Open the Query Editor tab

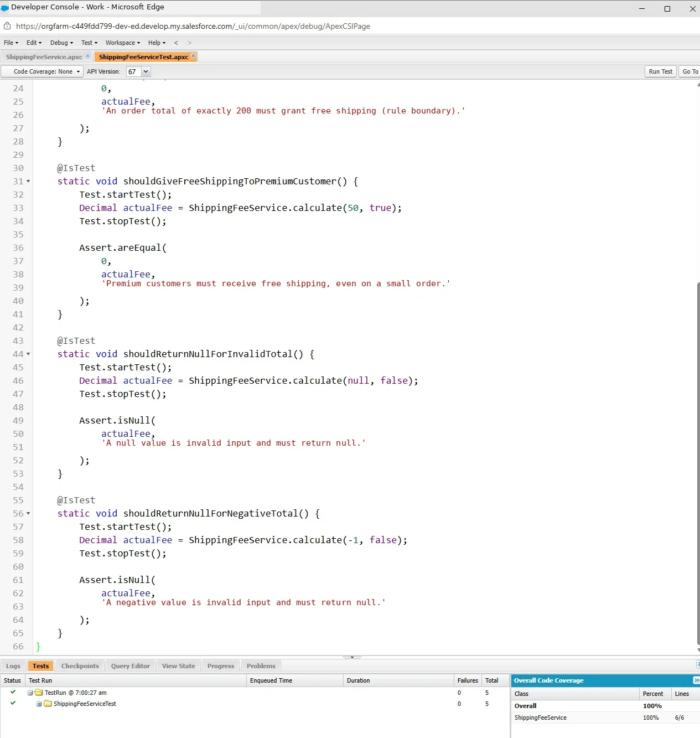click(131, 666)
